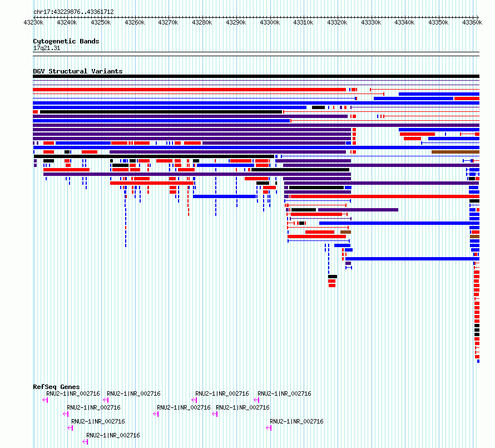The image size is (495, 448).
Task: Recenter on the 43300k ruler mark
Action: coord(270,22)
